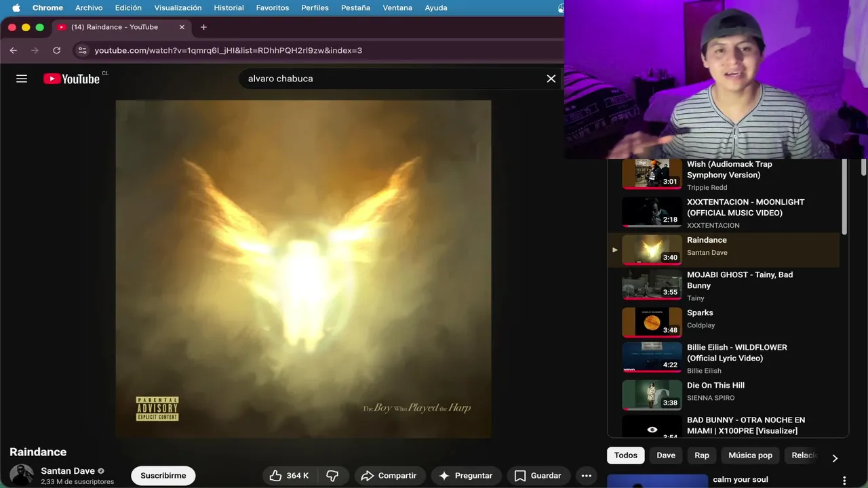Viewport: 868px width, 488px height.
Task: Click the Preguntar button
Action: pos(466,476)
